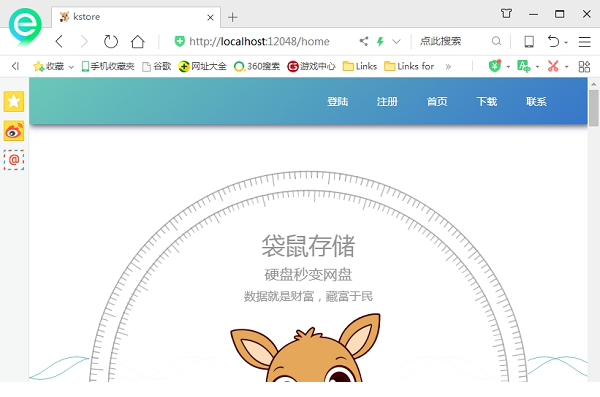Open the 游戏中心 bookmark
The width and height of the screenshot is (600, 397).
[x=311, y=66]
